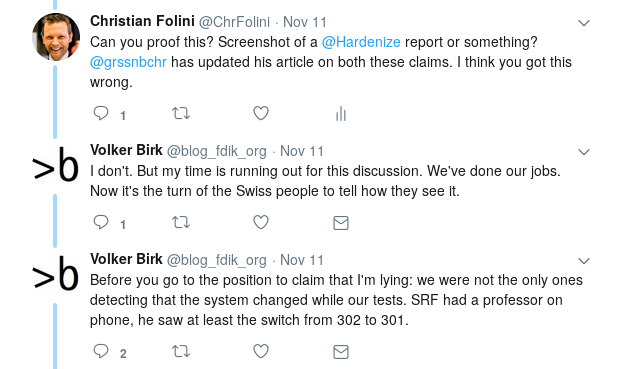The image size is (624, 369).
Task: View tweet activity analytics bars icon
Action: pyautogui.click(x=341, y=114)
